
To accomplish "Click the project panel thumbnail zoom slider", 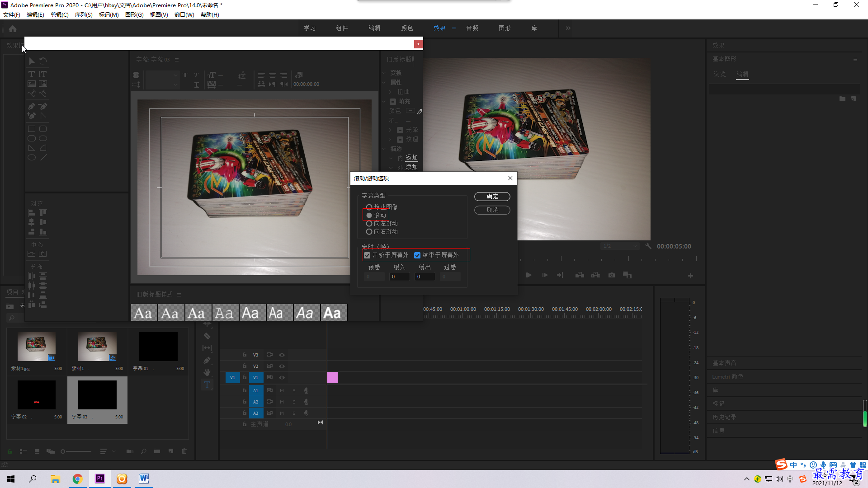I will pyautogui.click(x=76, y=451).
